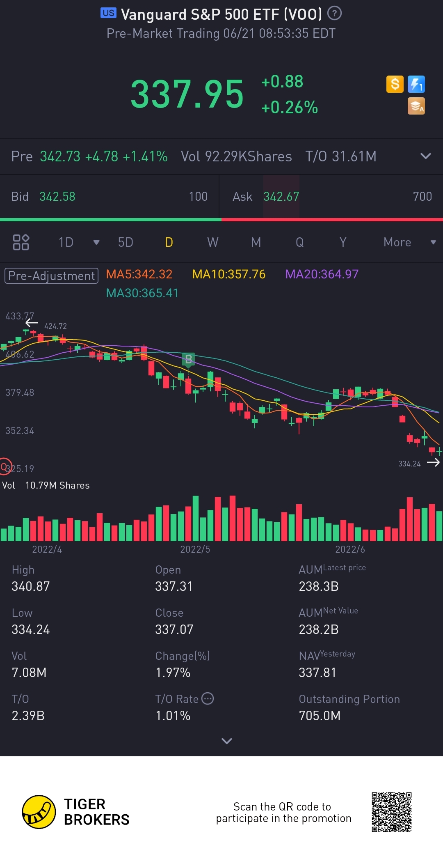The image size is (443, 868).
Task: Select the Q quarterly chart tab
Action: pos(300,242)
